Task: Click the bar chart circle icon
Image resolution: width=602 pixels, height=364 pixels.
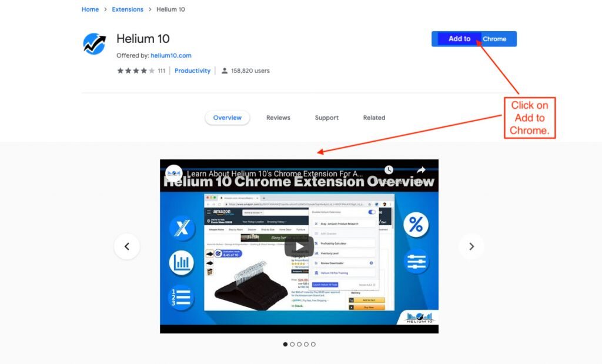Action: coord(181,263)
